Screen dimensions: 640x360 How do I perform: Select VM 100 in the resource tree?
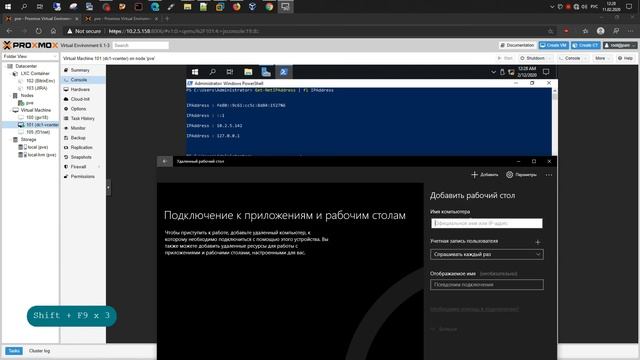(x=37, y=118)
